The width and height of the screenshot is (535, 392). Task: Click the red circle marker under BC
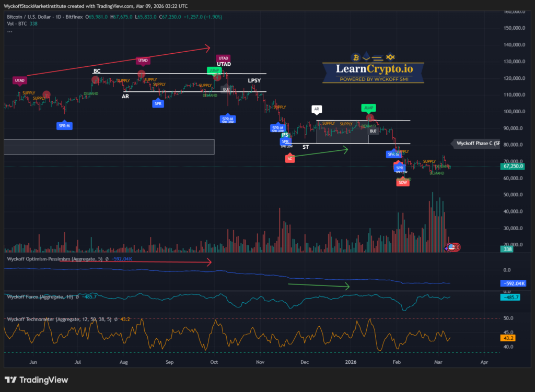(x=95, y=80)
